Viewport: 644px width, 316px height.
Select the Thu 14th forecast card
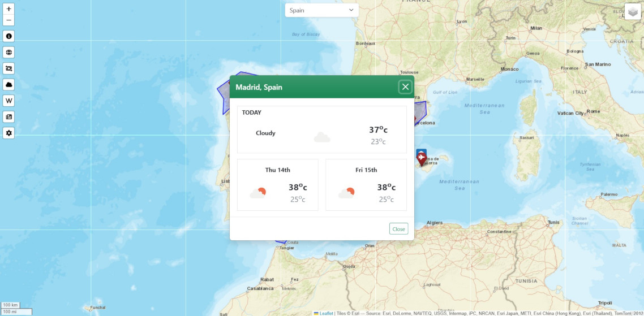click(x=277, y=185)
